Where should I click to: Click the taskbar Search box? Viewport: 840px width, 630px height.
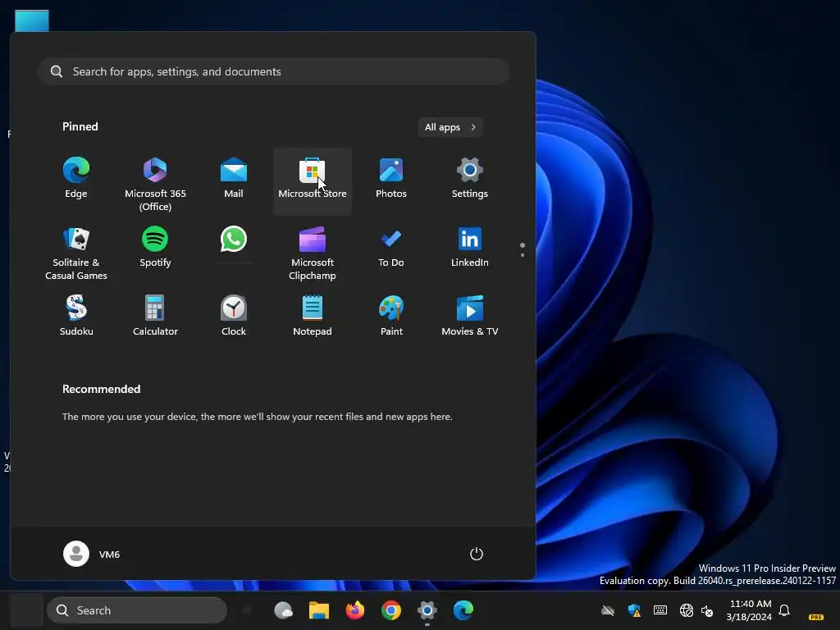[x=137, y=610]
